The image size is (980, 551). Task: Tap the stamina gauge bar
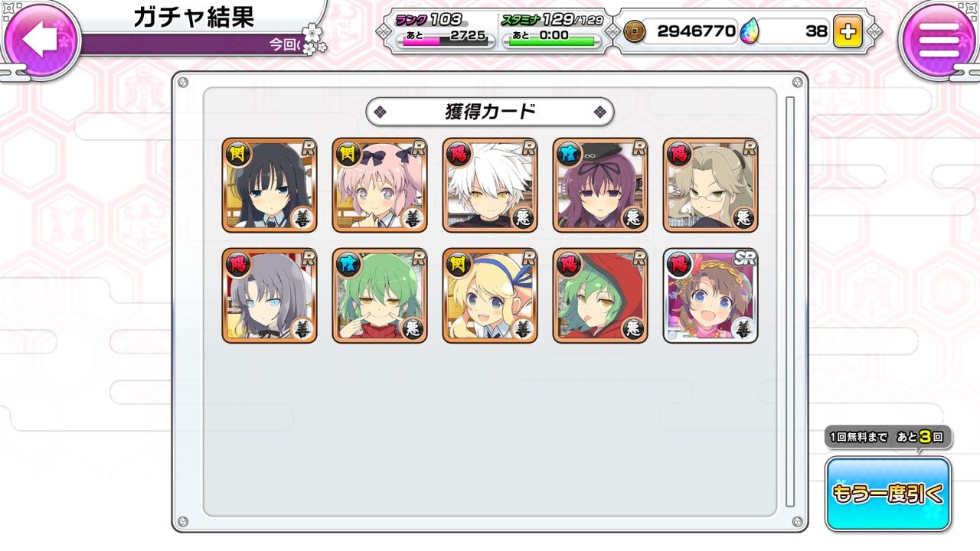(551, 42)
